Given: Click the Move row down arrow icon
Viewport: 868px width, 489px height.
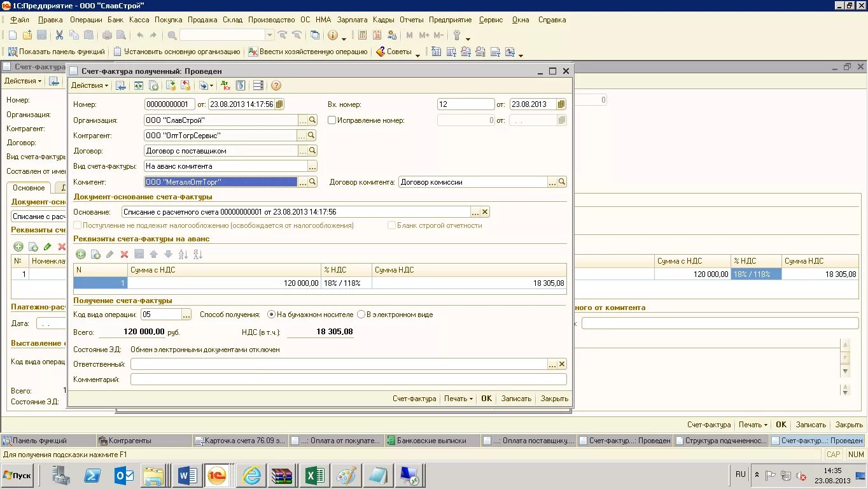Looking at the screenshot, I should tap(168, 255).
